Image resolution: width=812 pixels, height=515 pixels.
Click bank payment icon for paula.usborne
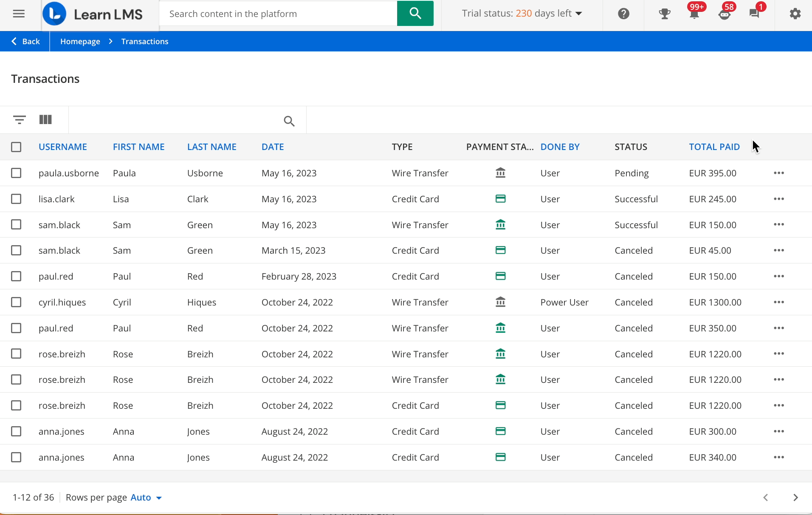click(x=501, y=173)
